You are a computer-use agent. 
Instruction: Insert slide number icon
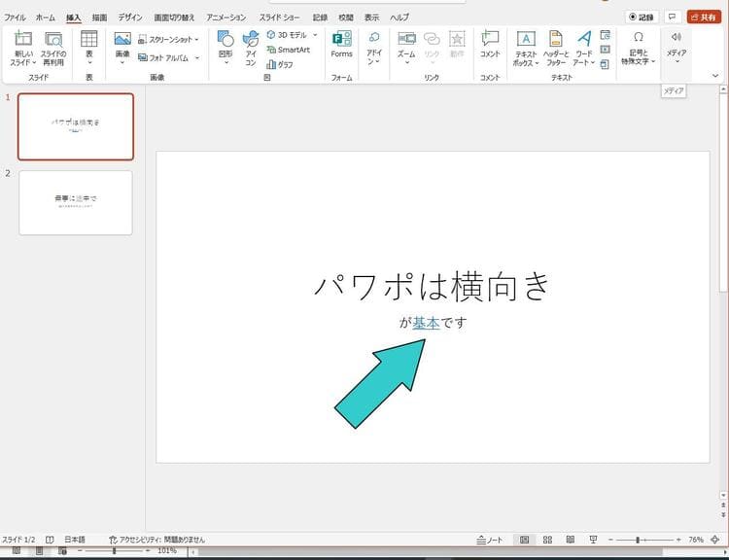click(605, 50)
